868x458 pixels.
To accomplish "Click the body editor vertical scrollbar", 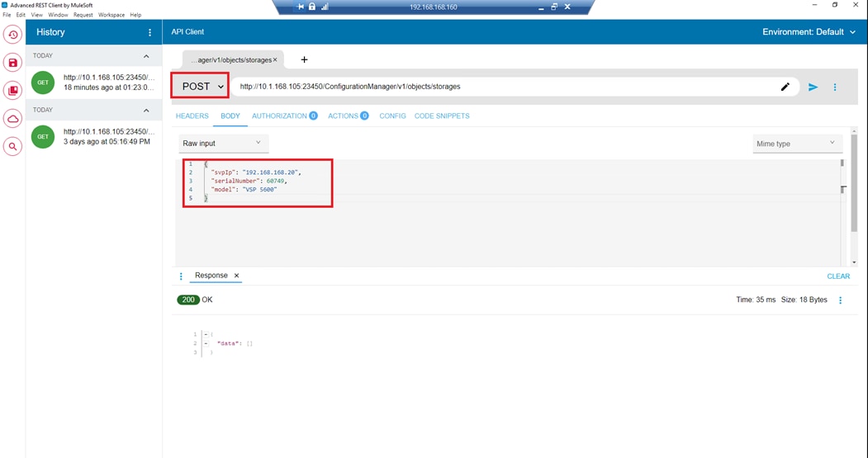I will [843, 212].
